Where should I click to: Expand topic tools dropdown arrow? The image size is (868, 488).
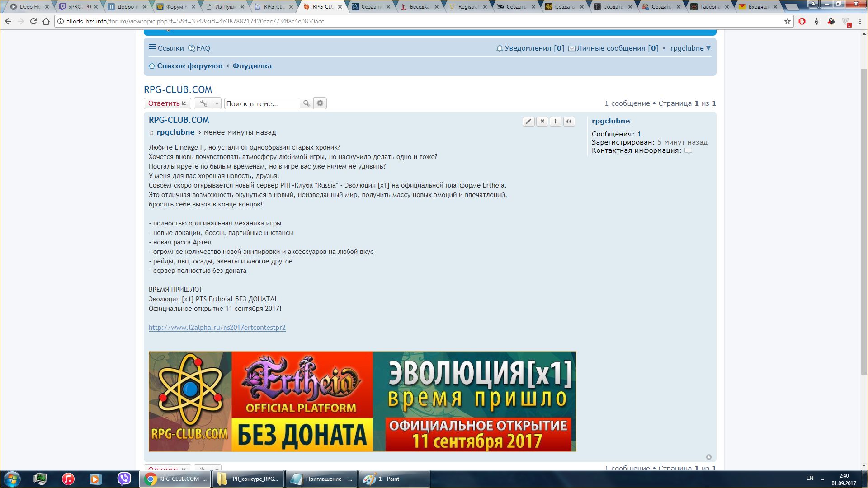[217, 103]
